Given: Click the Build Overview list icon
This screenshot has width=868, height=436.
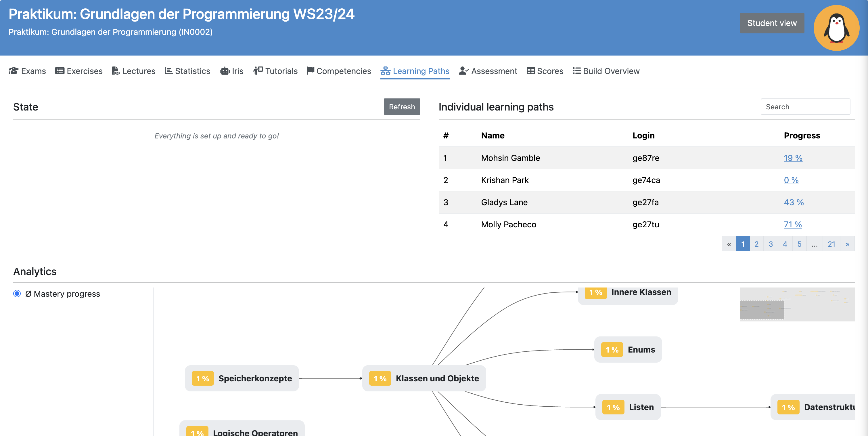Looking at the screenshot, I should click(x=576, y=71).
